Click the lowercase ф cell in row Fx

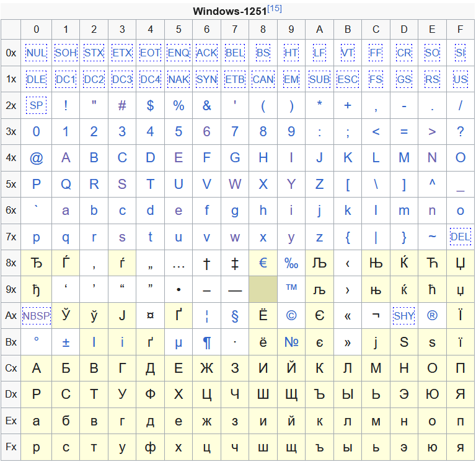[x=150, y=447]
